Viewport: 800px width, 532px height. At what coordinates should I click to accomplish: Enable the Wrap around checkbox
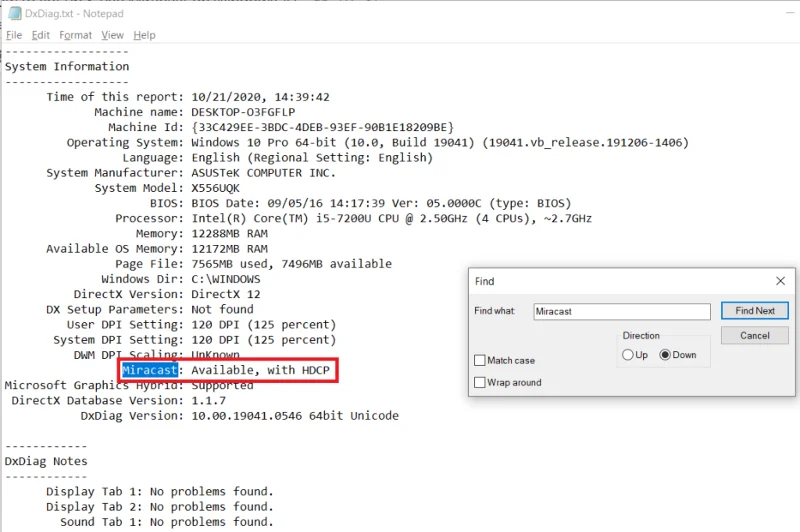[x=480, y=383]
